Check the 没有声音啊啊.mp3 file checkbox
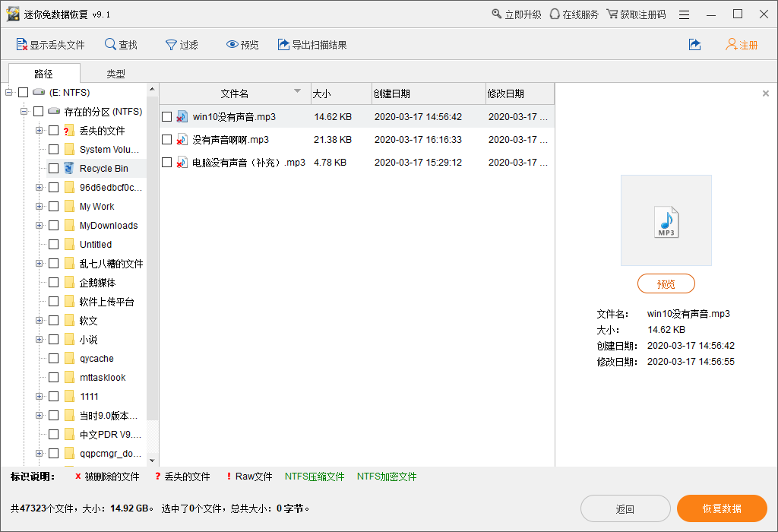 166,139
